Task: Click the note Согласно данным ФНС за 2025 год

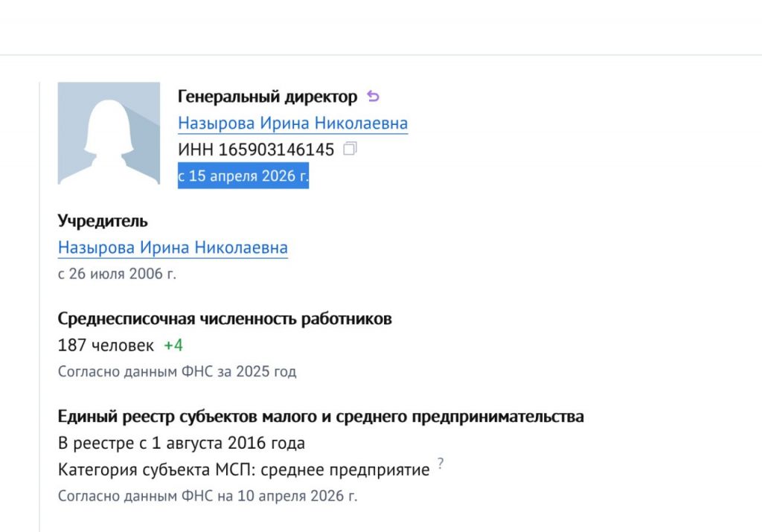Action: (177, 371)
